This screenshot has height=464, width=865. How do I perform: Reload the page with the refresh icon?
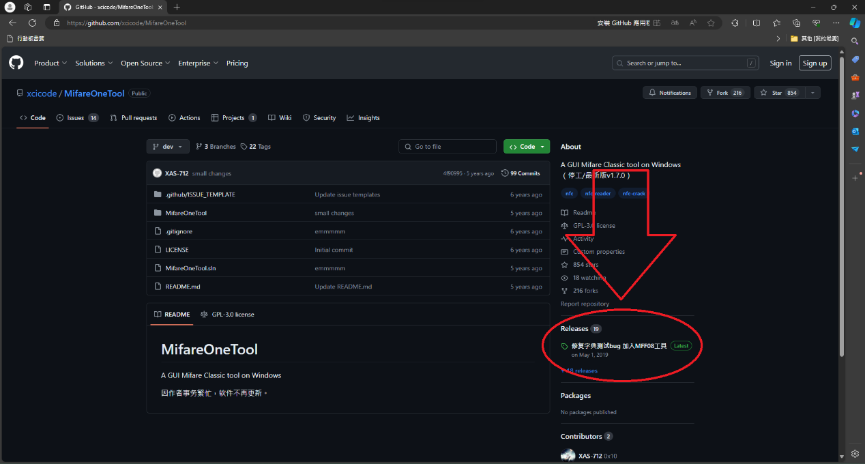(x=32, y=23)
